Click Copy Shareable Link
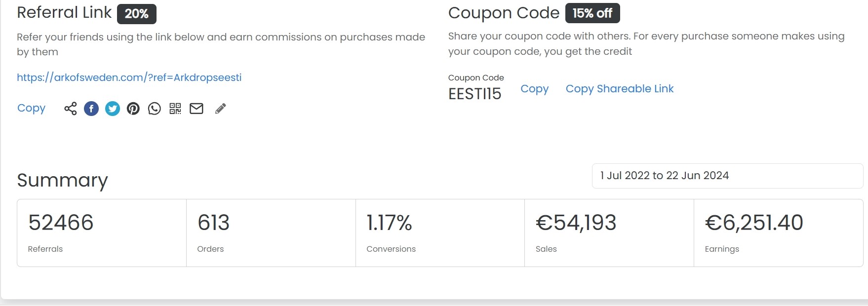 619,89
